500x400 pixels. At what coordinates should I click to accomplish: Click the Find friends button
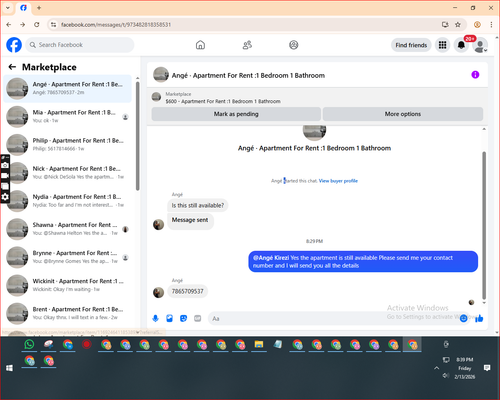click(x=411, y=45)
